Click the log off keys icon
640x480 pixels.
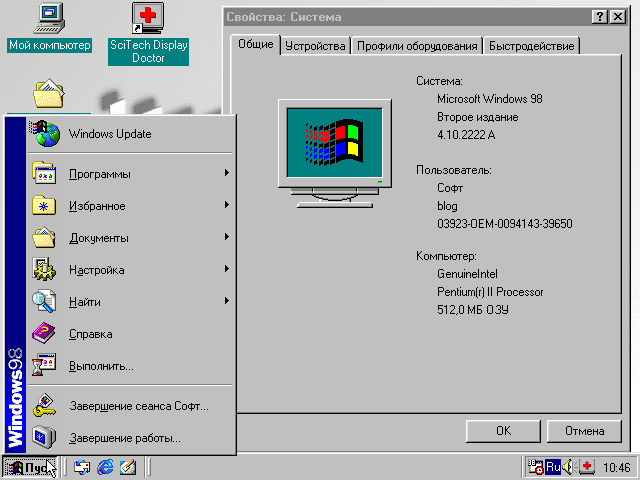tap(44, 405)
